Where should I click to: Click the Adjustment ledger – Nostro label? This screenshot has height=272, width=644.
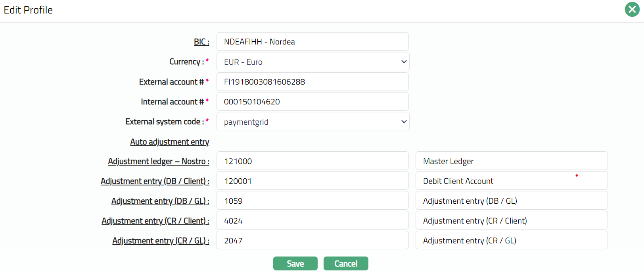pyautogui.click(x=158, y=161)
